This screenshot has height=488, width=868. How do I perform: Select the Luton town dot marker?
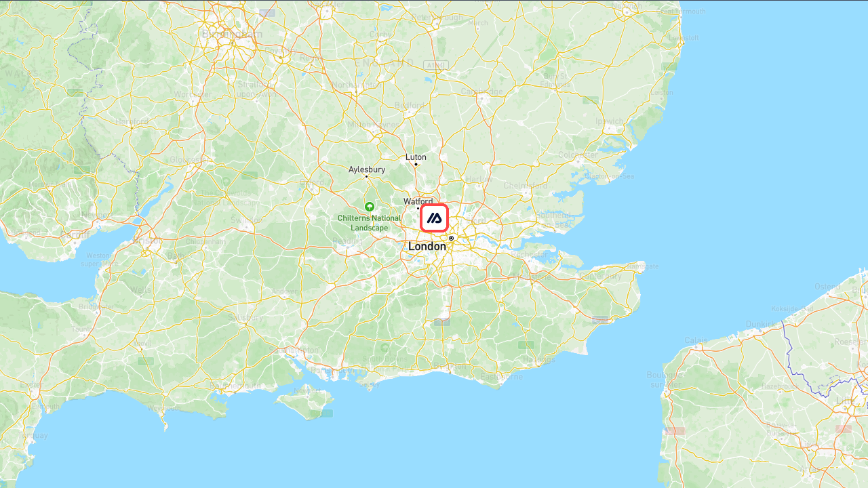tap(416, 164)
